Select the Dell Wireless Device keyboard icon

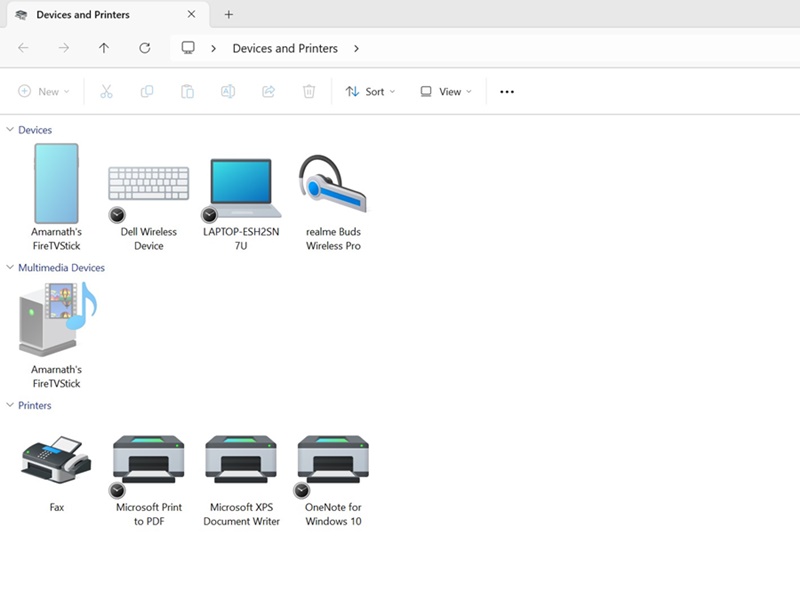tap(148, 186)
